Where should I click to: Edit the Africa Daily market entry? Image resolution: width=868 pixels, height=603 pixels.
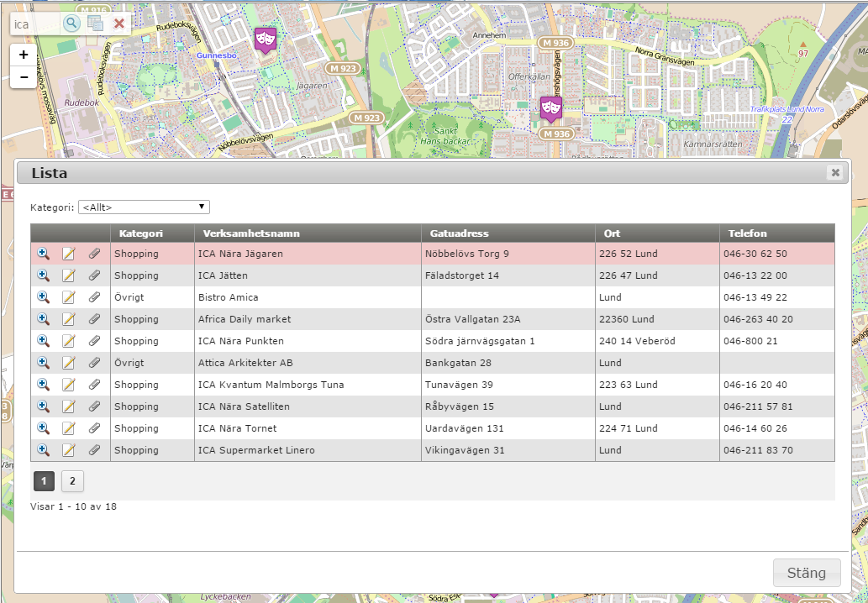coord(69,319)
